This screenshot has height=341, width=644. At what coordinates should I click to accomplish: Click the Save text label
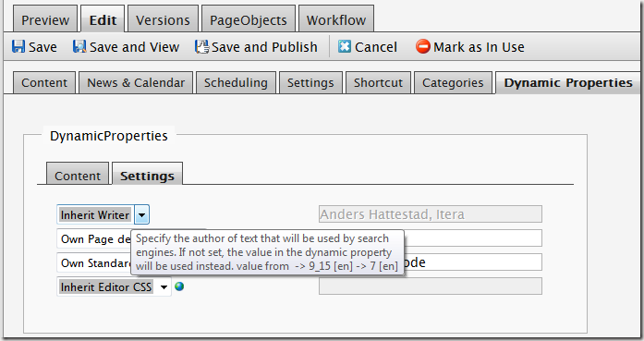pos(43,47)
